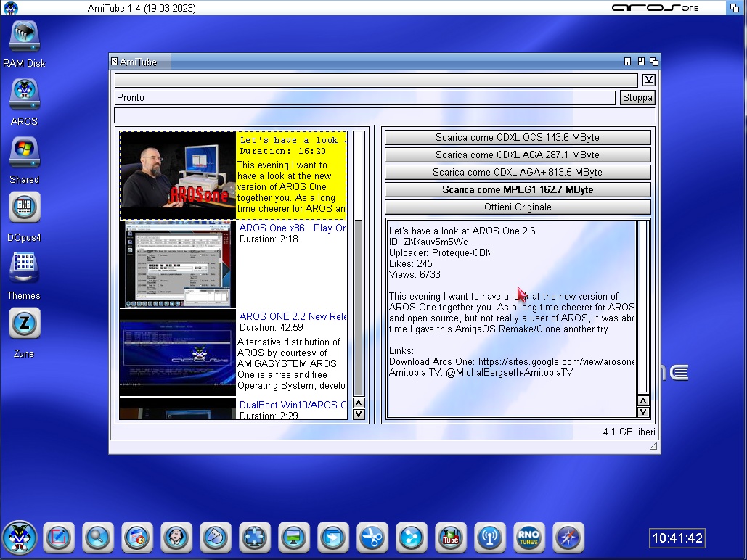Image resolution: width=747 pixels, height=560 pixels.
Task: Click Scarica come CDXL AGA+ 813.5 MByte
Action: click(x=518, y=173)
